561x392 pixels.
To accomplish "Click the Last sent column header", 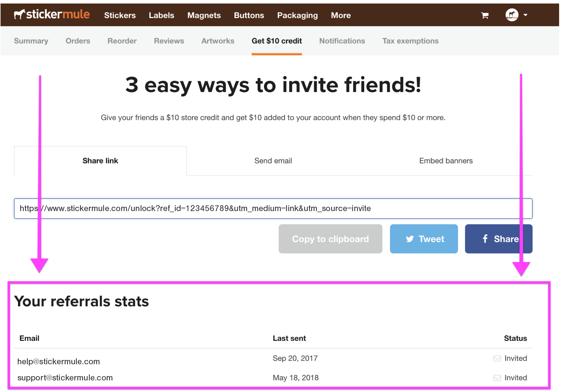I will (x=289, y=338).
